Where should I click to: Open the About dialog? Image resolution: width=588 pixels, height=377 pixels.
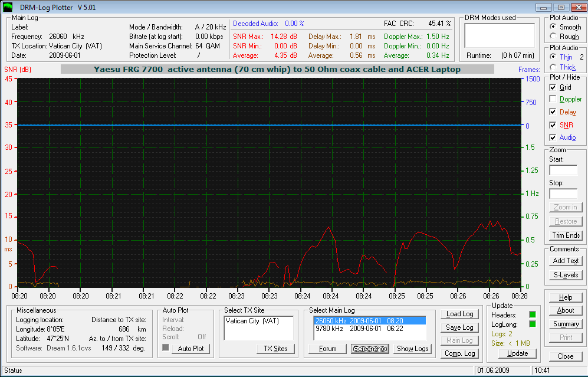click(x=566, y=310)
